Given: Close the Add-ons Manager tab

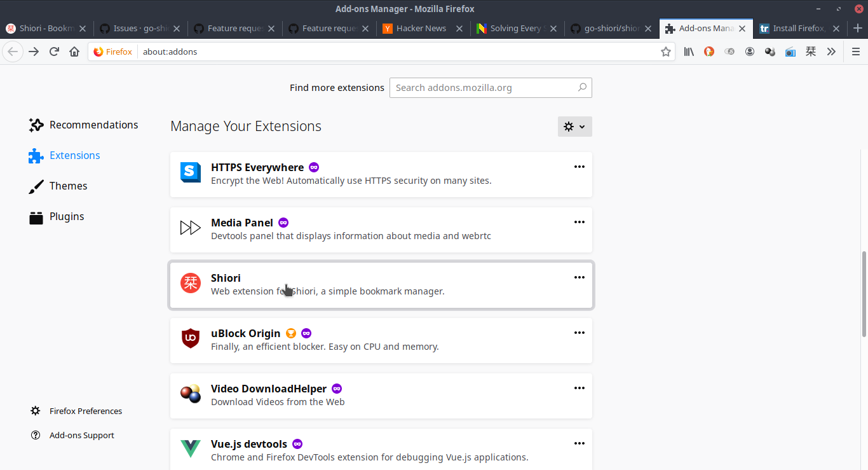Looking at the screenshot, I should tap(742, 28).
